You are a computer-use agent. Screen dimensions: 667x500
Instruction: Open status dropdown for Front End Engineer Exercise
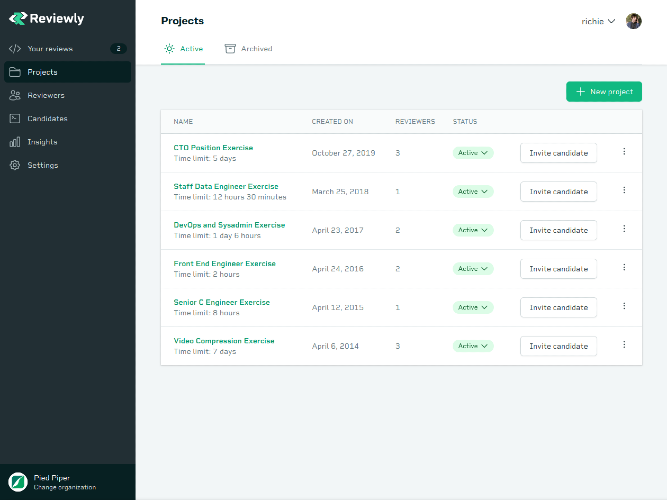coord(473,269)
